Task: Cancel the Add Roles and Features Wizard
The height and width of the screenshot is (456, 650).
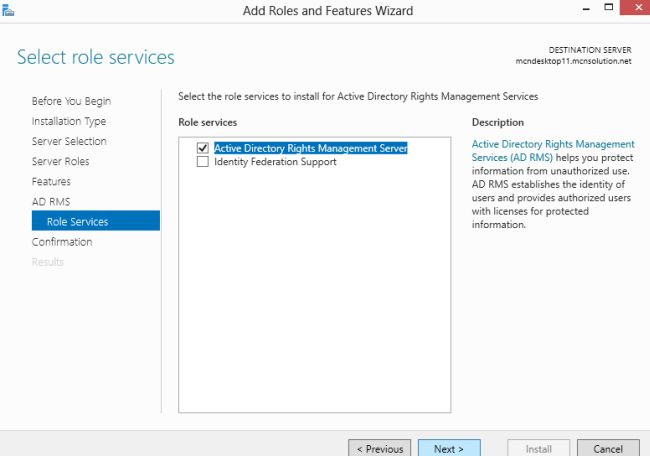Action: coord(607,448)
